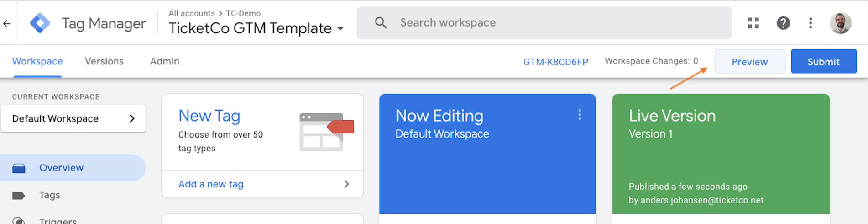Switch to the Admin tab
Screen dimensions: 868x224
(x=165, y=61)
